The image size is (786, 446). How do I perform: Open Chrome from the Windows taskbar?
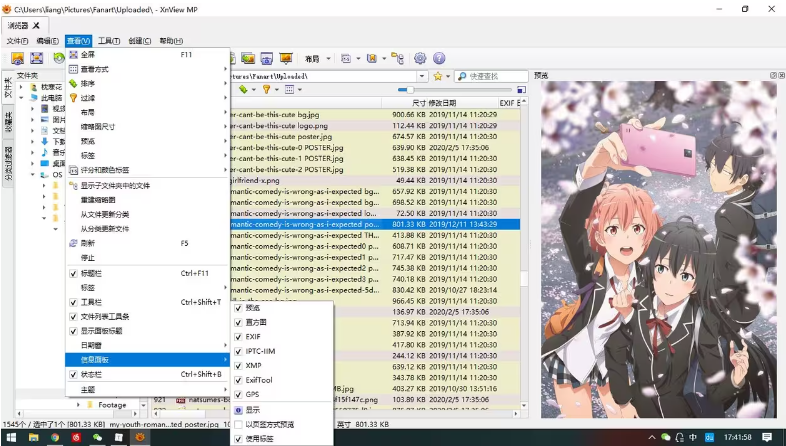click(56, 437)
